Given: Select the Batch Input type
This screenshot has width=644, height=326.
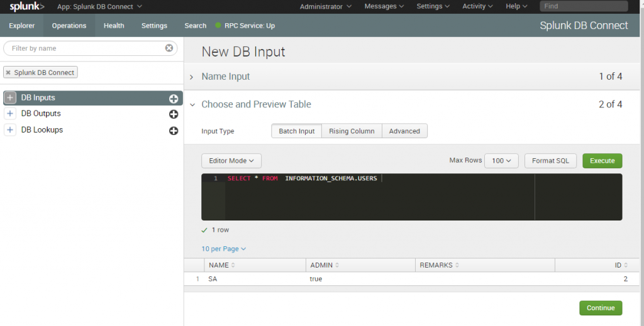Looking at the screenshot, I should pos(297,131).
